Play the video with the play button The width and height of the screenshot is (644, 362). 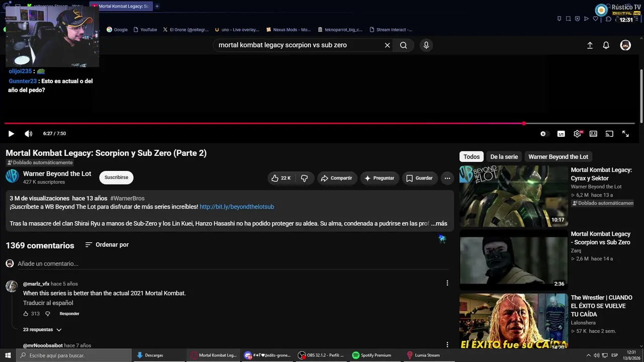(x=11, y=134)
